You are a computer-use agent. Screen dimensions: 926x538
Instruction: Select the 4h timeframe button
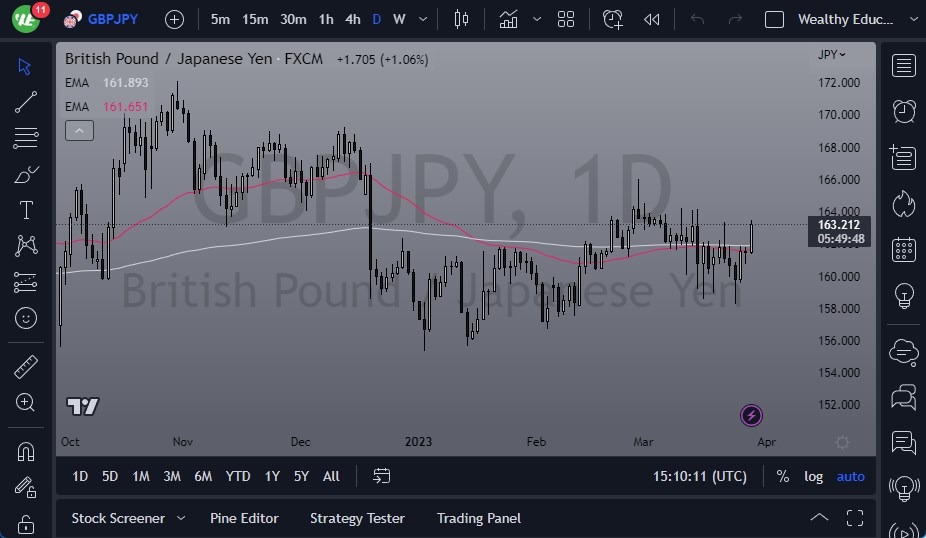click(353, 19)
